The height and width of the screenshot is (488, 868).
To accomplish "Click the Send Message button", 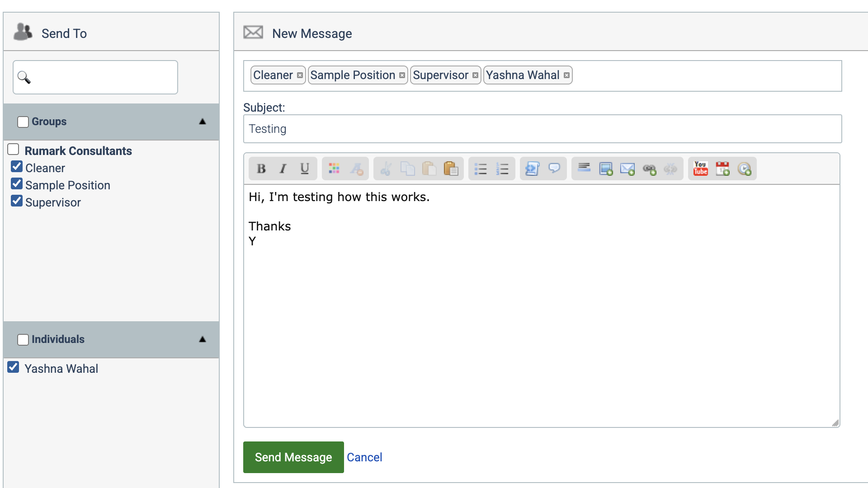I will click(x=293, y=457).
